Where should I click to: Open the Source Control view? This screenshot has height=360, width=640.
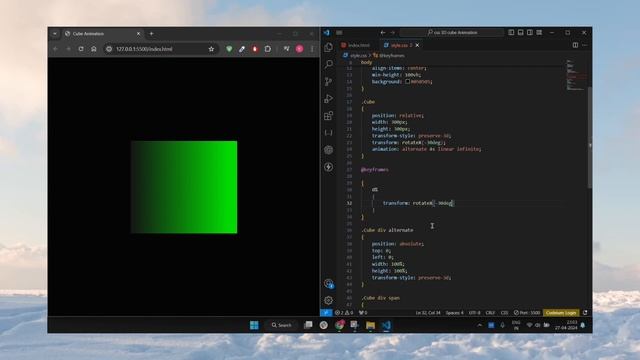[x=329, y=81]
